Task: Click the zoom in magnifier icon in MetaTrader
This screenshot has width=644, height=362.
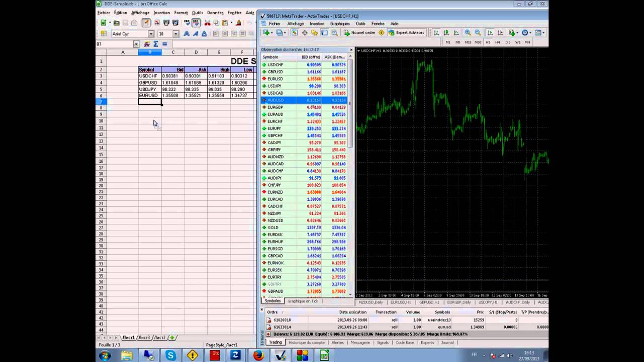Action: (467, 33)
